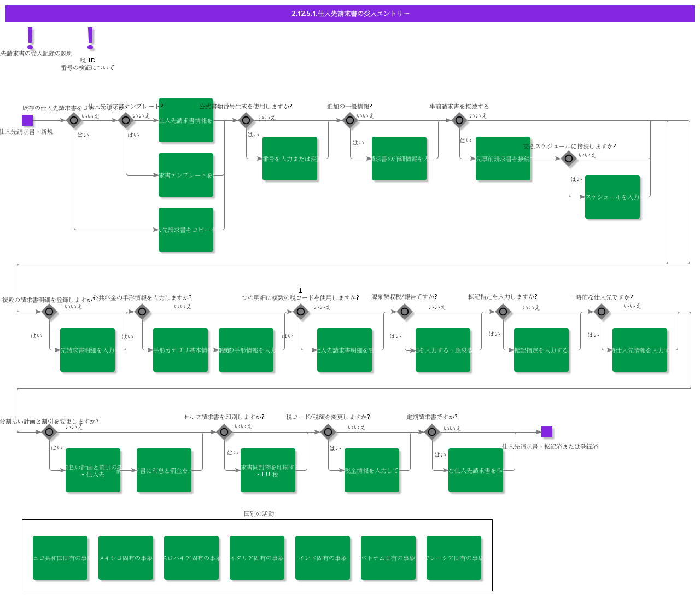This screenshot has height=596, width=700.
Task: Select the 一時的な仕入先ですか? gateway diamond
Action: coord(602,312)
